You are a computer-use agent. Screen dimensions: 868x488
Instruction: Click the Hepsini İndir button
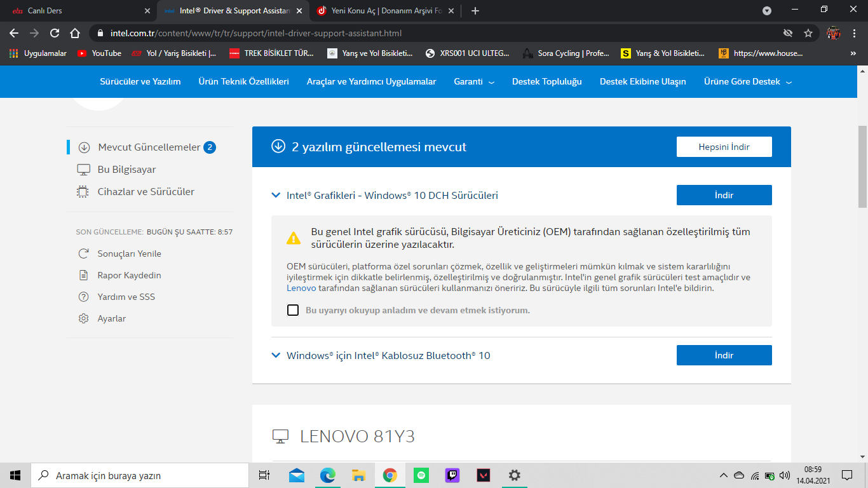coord(724,147)
